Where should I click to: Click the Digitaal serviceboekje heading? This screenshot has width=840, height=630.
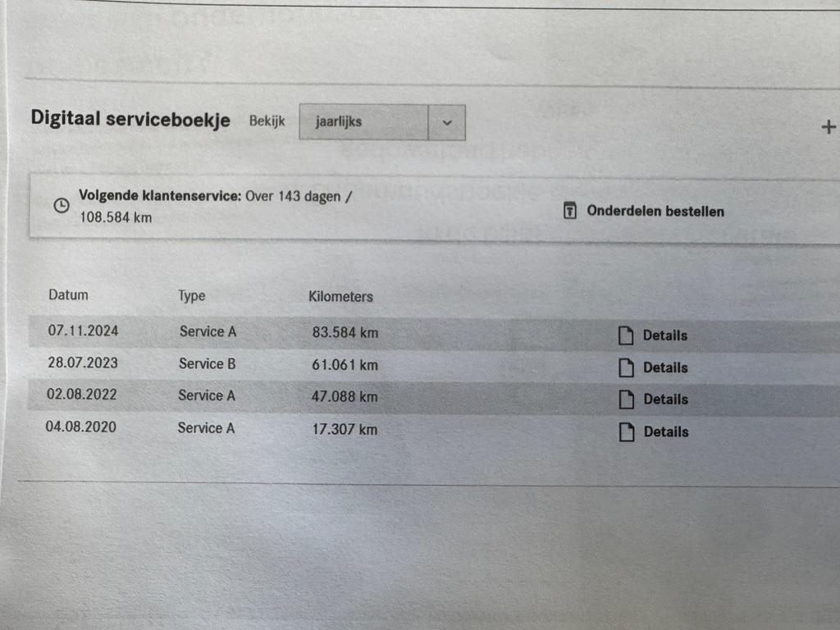pos(130,119)
